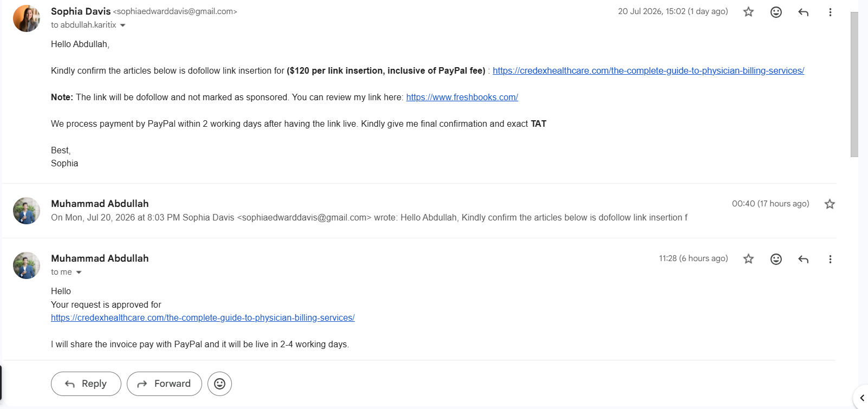
Task: Click the Forward button
Action: [x=164, y=384]
